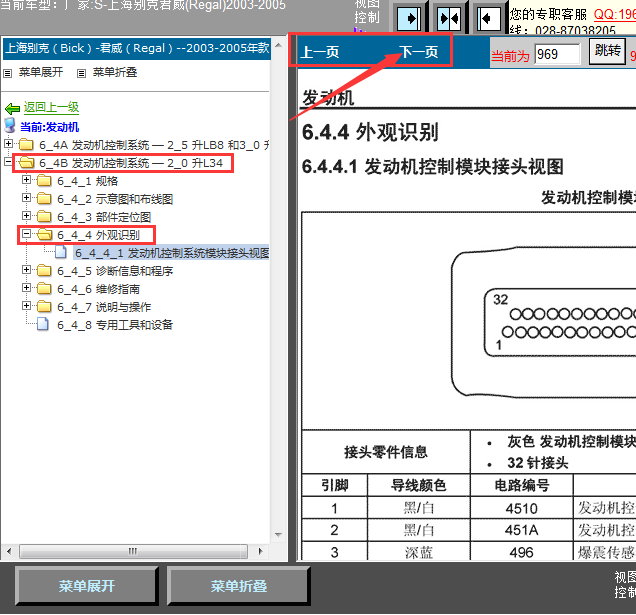Expand the 6_4_5 诊断信息和程序 node
Viewport: 636px width, 615px height.
[x=27, y=271]
